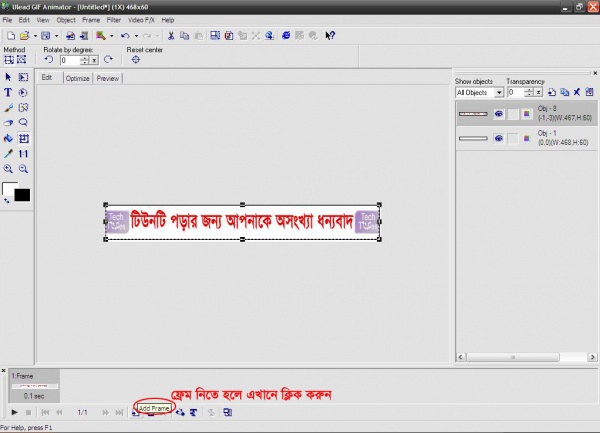Select the Fill bucket tool
Screen dimensions: 600x433
pyautogui.click(x=8, y=138)
